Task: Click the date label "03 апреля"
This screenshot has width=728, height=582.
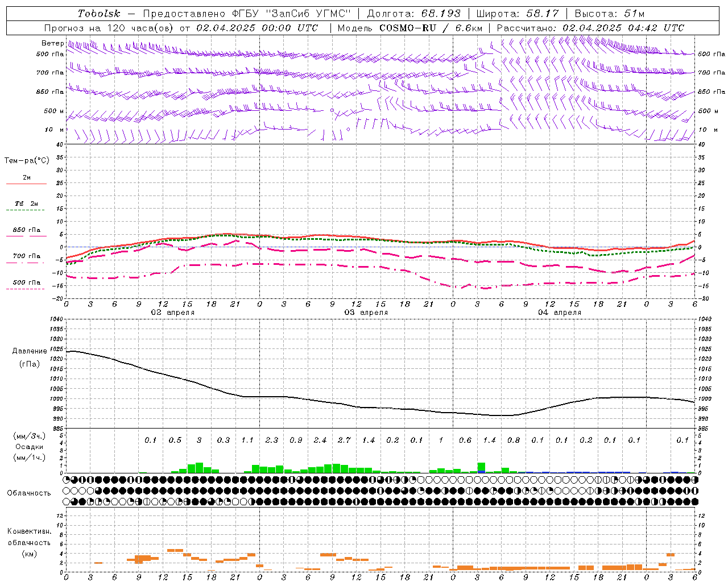Action: (366, 313)
